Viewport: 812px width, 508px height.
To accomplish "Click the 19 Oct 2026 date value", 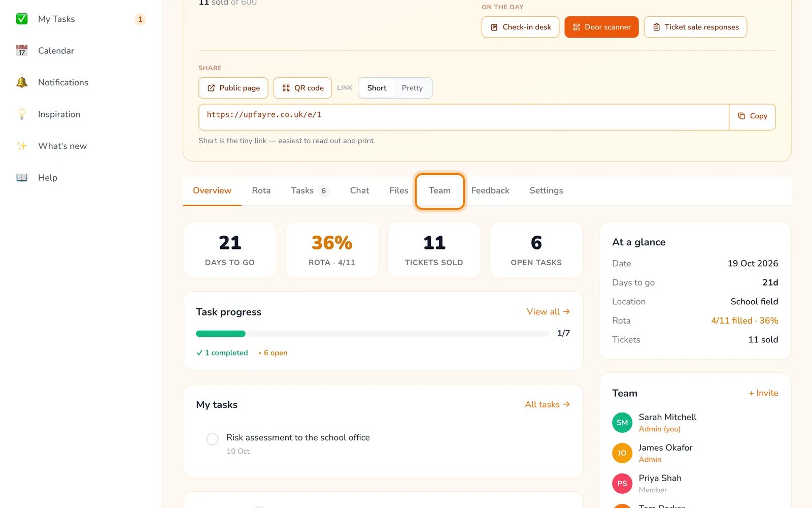I will [753, 263].
